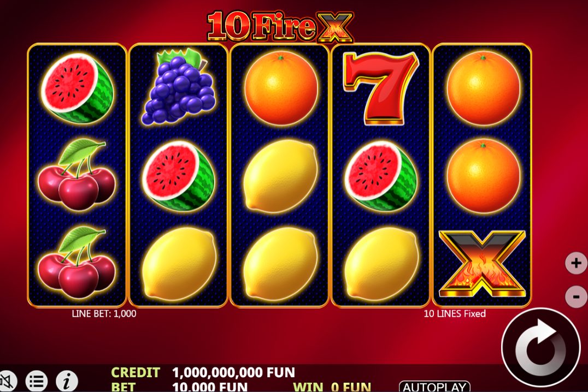Click the watermelon in the first reel
This screenshot has height=392, width=588.
click(77, 88)
